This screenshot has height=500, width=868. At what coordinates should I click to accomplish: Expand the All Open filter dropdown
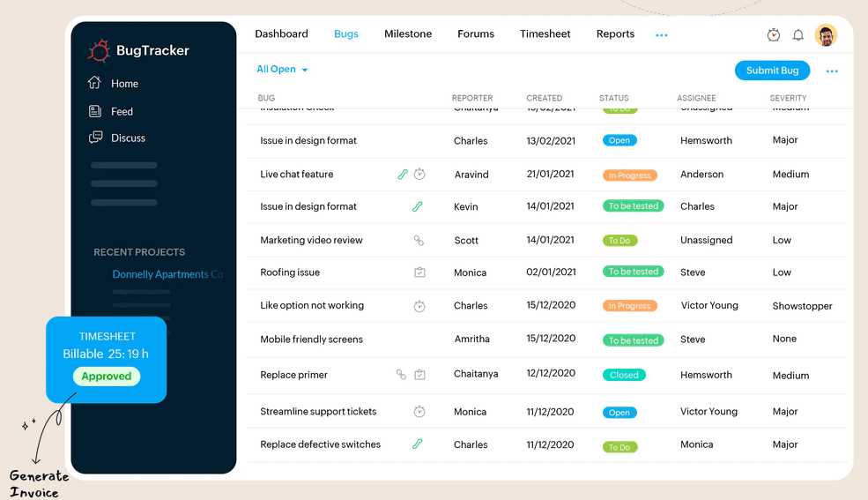click(282, 69)
